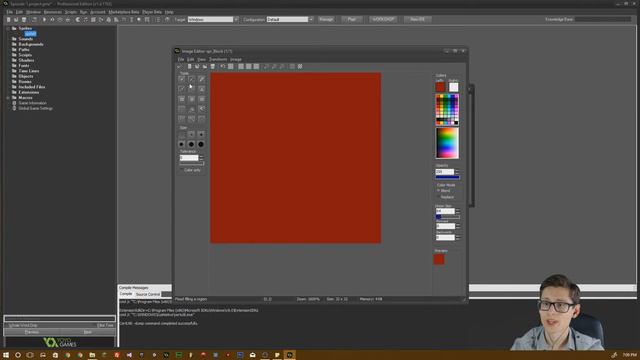Open the main Scripts menu

(71, 12)
